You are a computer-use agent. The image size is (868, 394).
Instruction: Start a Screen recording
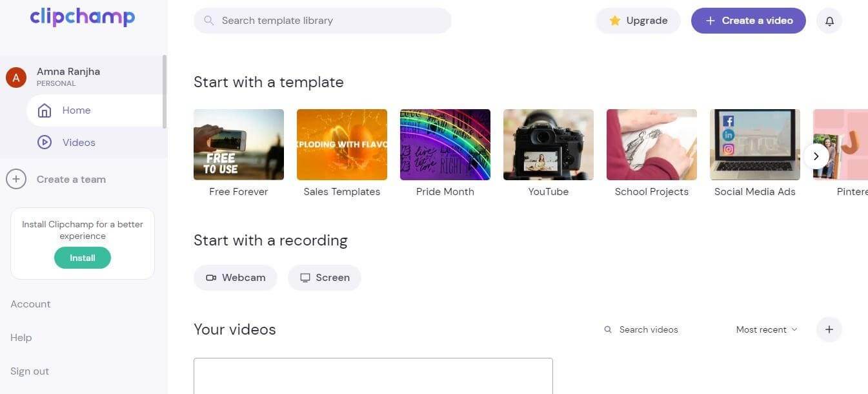(325, 278)
